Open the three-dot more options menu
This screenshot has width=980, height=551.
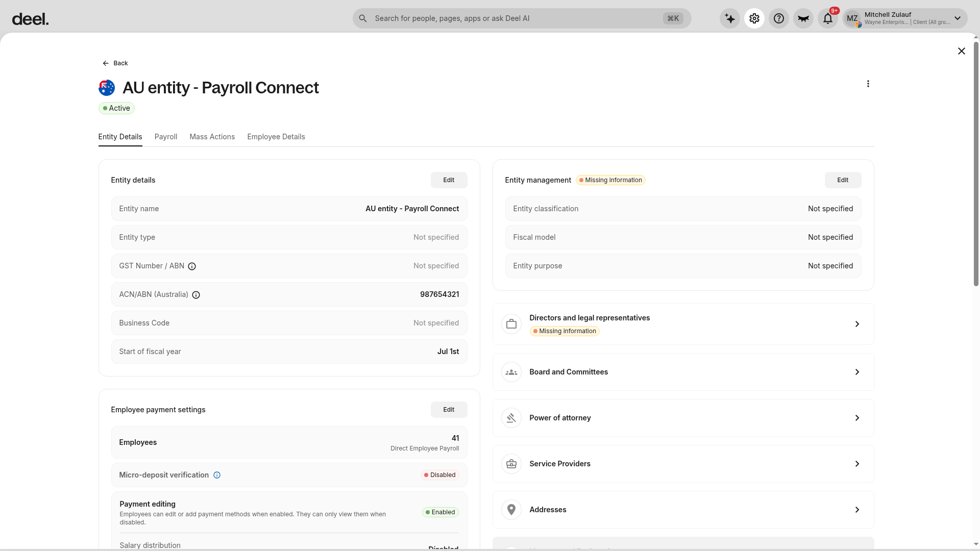coord(868,84)
